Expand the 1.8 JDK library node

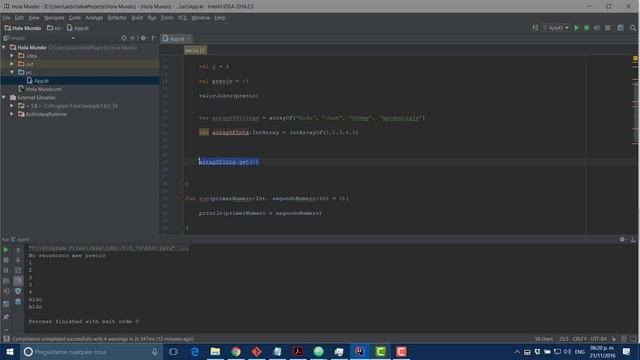pyautogui.click(x=12, y=106)
